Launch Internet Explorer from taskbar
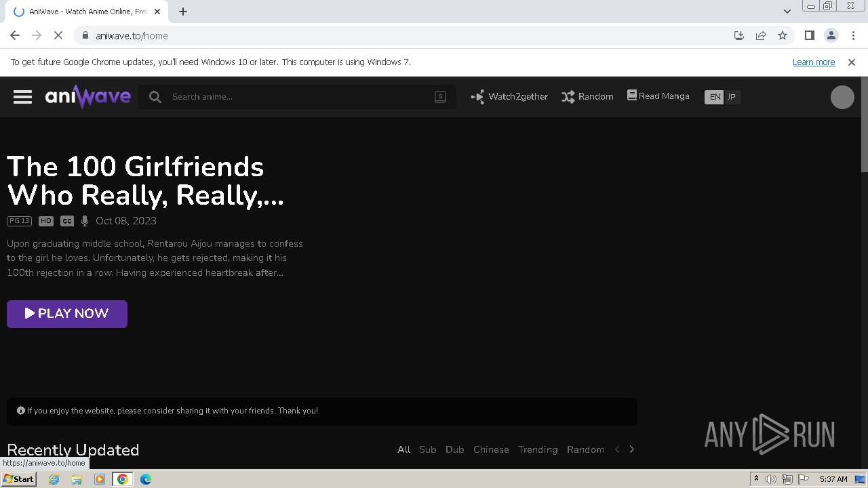The height and width of the screenshot is (488, 868). (54, 479)
